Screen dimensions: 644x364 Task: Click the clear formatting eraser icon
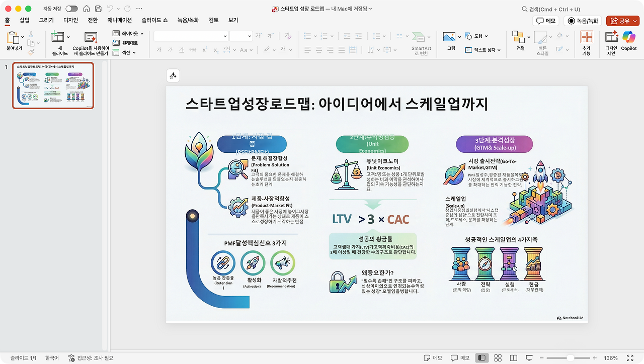point(288,36)
